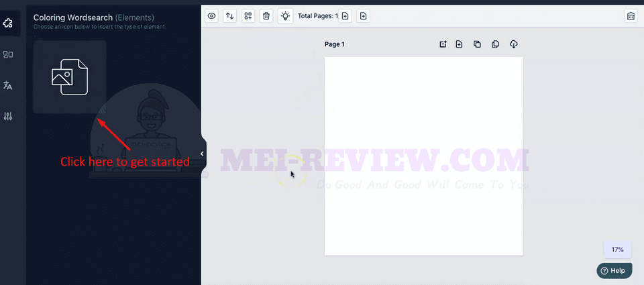Viewport: 644px width, 285px height.
Task: Click the "Coloring Wordsearch (Elements)" heading
Action: [x=94, y=17]
